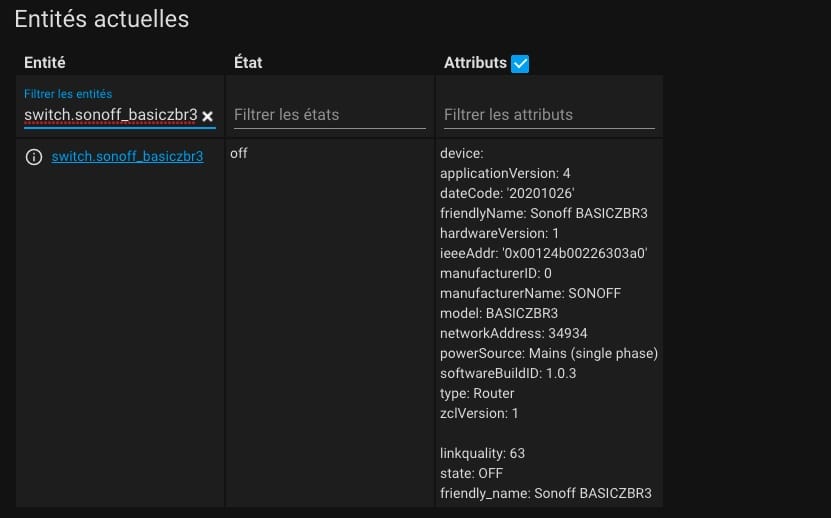
Task: Click the Filtrer les entités label
Action: tap(68, 94)
